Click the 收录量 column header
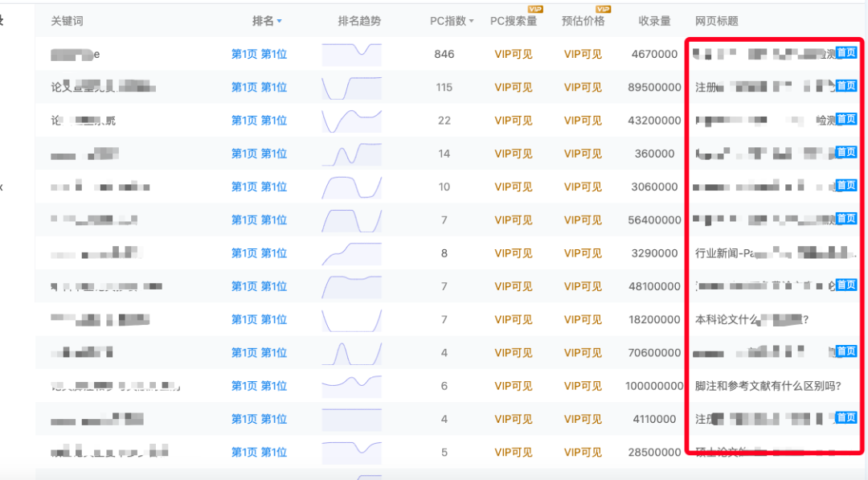868x480 pixels. point(654,20)
